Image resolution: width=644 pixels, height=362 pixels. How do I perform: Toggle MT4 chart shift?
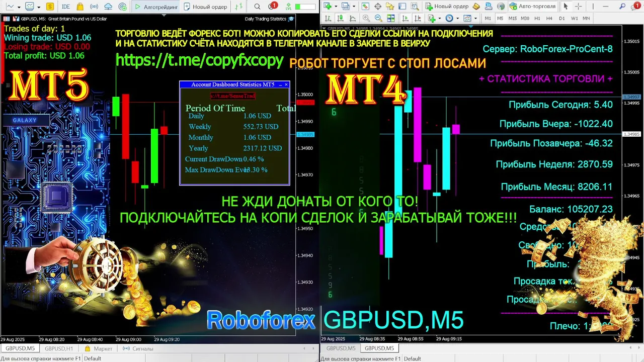pyautogui.click(x=418, y=18)
